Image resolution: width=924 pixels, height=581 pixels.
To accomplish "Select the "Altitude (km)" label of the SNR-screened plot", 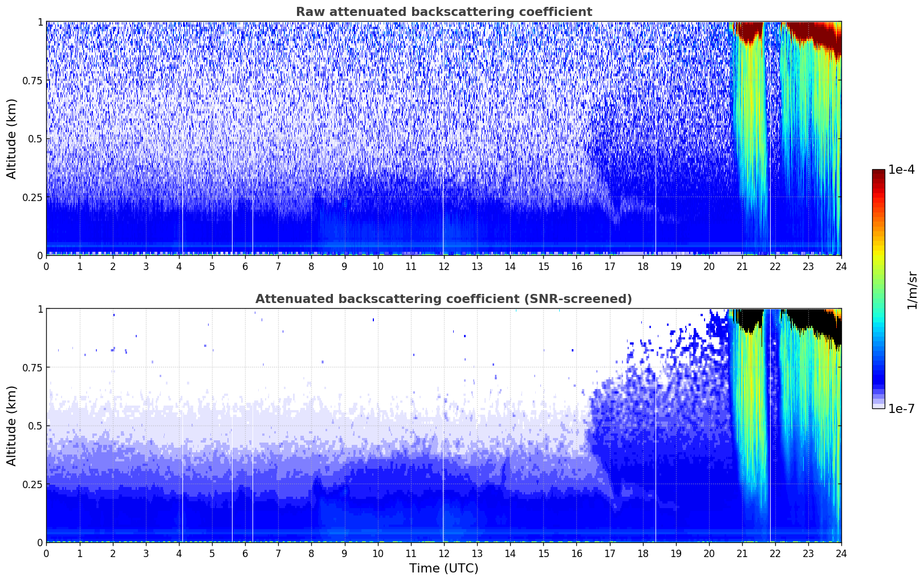I will point(12,425).
